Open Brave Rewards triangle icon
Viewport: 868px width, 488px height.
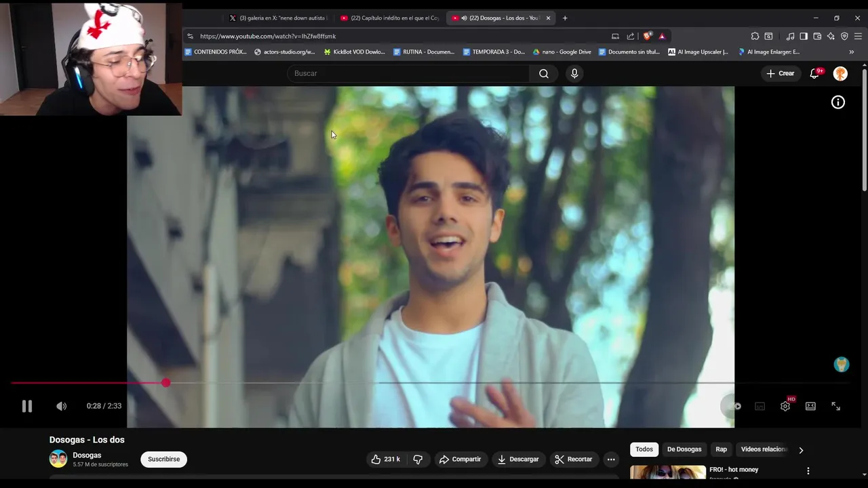click(662, 37)
